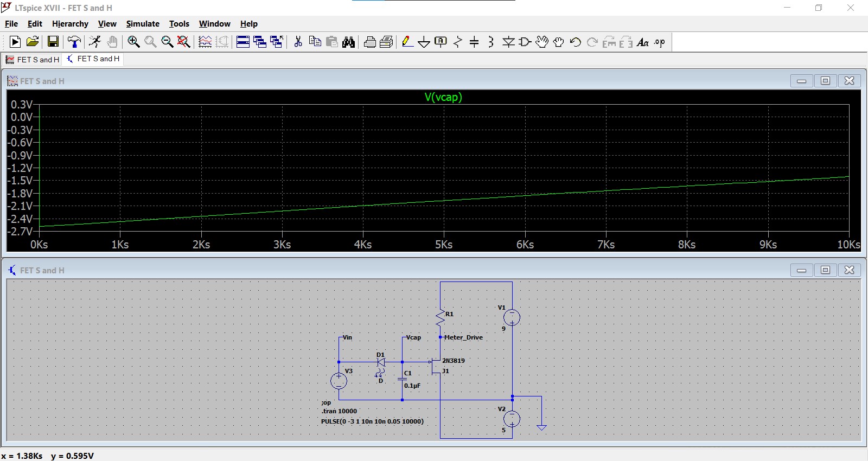Close the schematic pane
The image size is (868, 461).
(x=850, y=270)
